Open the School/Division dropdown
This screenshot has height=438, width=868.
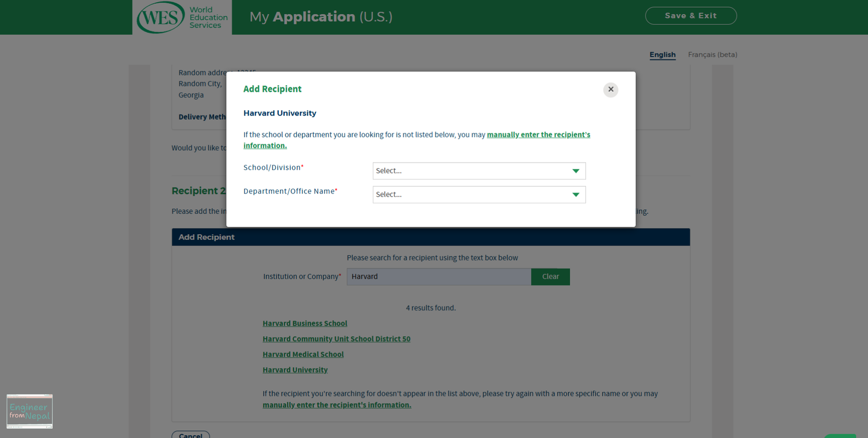click(x=479, y=171)
